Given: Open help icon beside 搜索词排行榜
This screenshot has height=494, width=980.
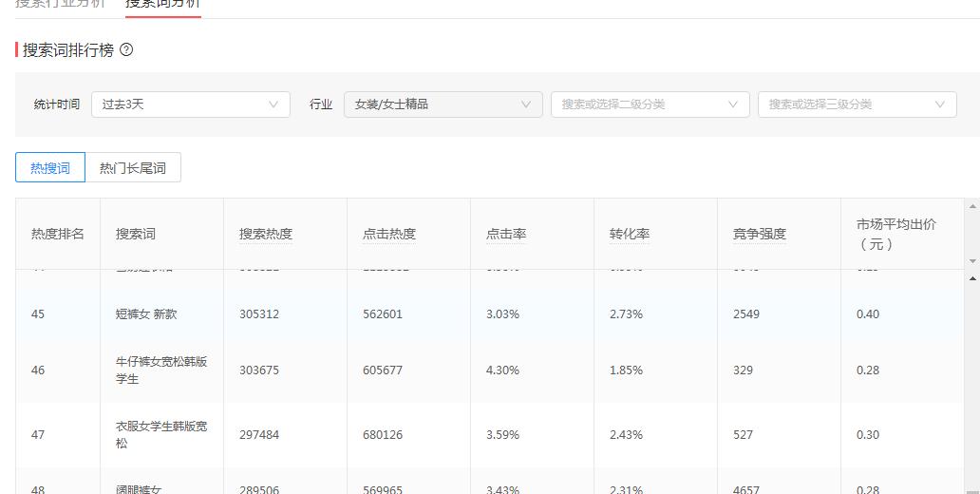Looking at the screenshot, I should (x=126, y=49).
